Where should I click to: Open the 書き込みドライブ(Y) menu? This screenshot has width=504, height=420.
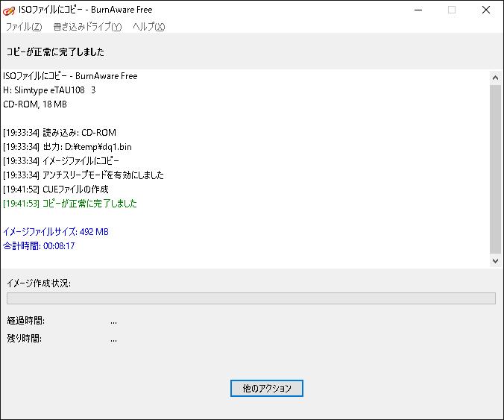click(x=87, y=27)
